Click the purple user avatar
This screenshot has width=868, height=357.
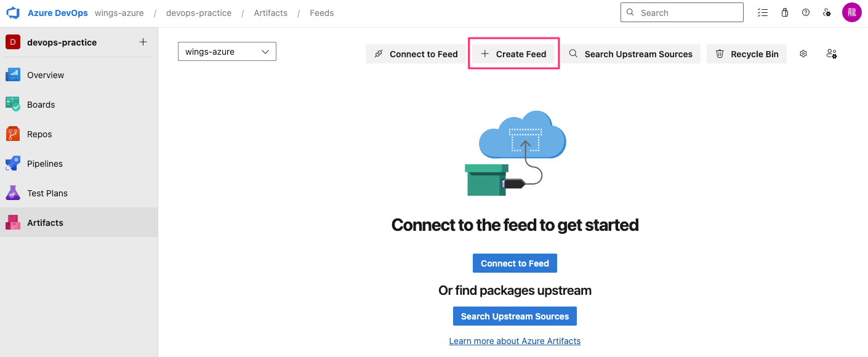click(x=851, y=12)
